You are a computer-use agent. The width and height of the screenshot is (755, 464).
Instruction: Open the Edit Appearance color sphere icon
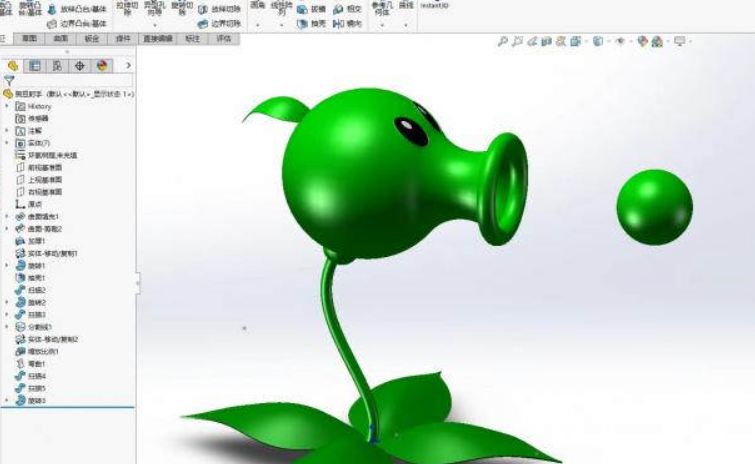pyautogui.click(x=642, y=41)
